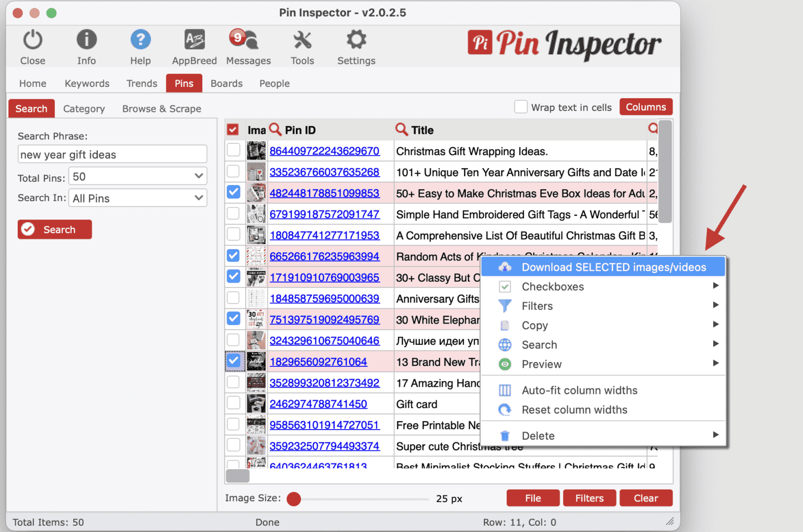The width and height of the screenshot is (803, 532).
Task: Select the checkbox for pin 864409722243629670
Action: click(233, 151)
